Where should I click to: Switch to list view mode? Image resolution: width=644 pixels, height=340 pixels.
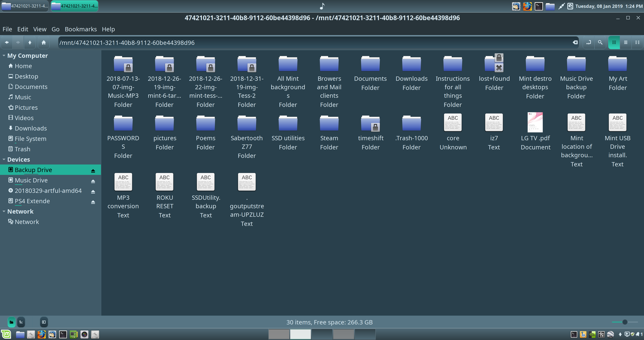point(625,42)
